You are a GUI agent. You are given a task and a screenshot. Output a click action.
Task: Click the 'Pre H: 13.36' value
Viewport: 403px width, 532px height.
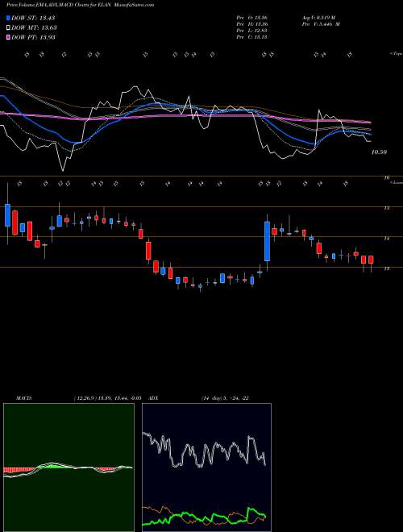pyautogui.click(x=251, y=24)
